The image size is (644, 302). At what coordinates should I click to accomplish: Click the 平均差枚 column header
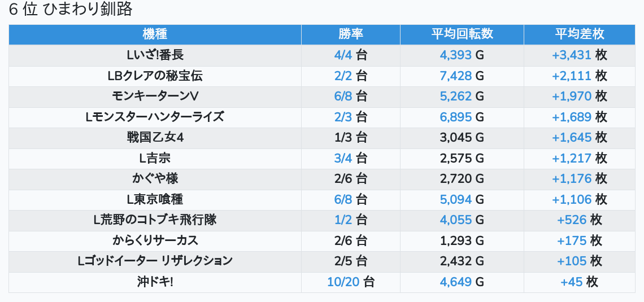click(x=579, y=34)
